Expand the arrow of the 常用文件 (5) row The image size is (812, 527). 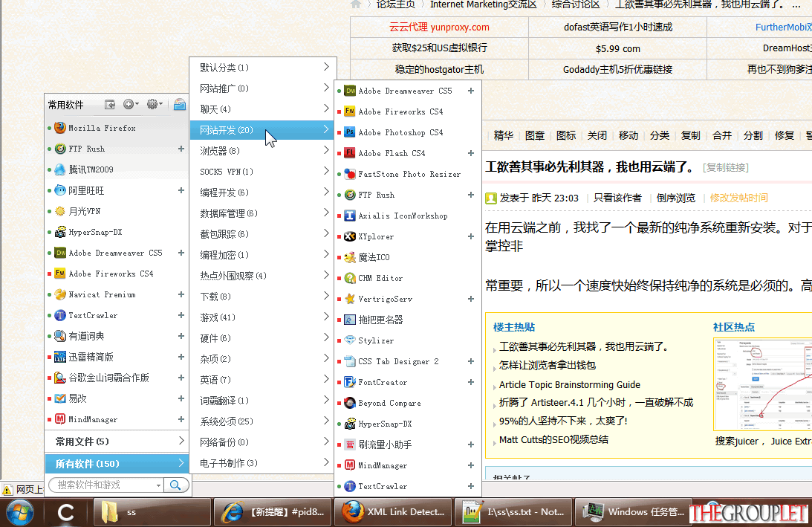181,441
